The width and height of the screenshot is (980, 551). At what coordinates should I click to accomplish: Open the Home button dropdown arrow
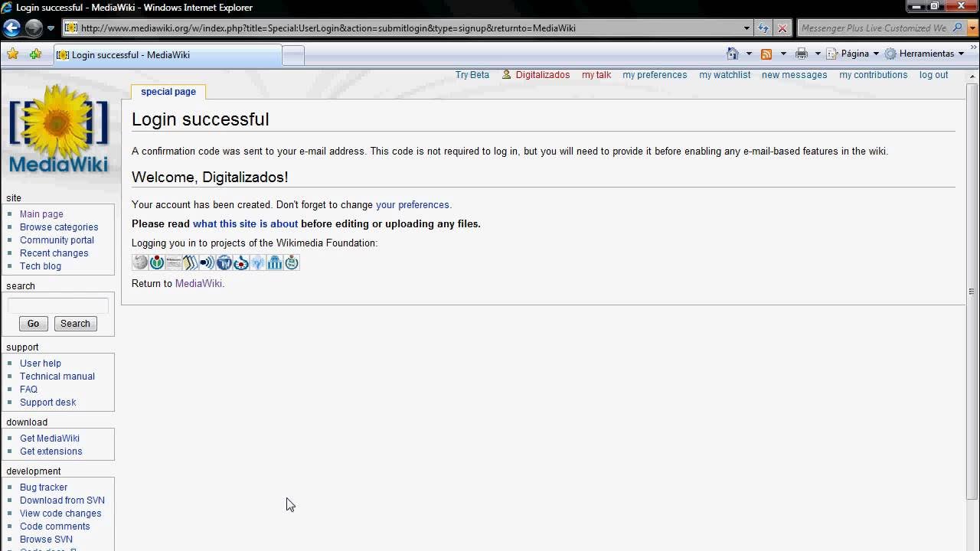749,54
